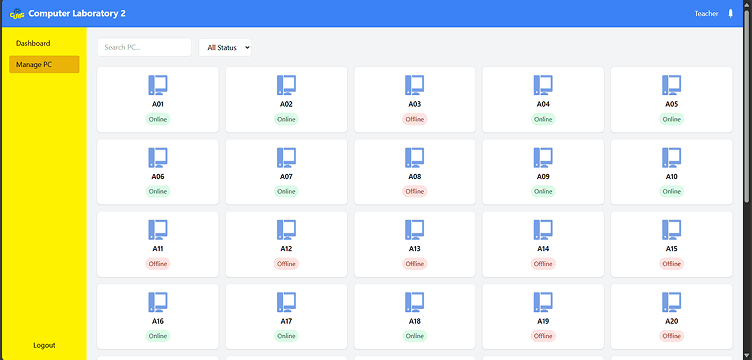Viewport: 752px width, 360px height.
Task: Click the A10 name label
Action: pyautogui.click(x=671, y=176)
